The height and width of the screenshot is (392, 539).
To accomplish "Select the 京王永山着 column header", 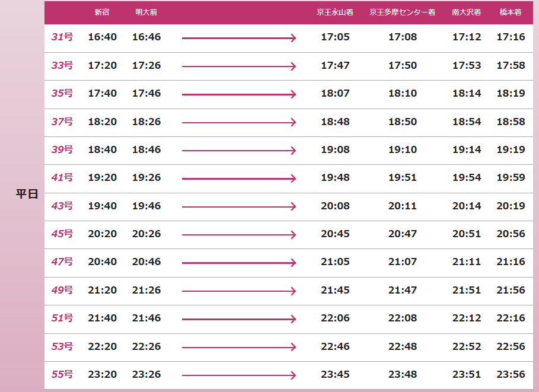I will 335,12.
